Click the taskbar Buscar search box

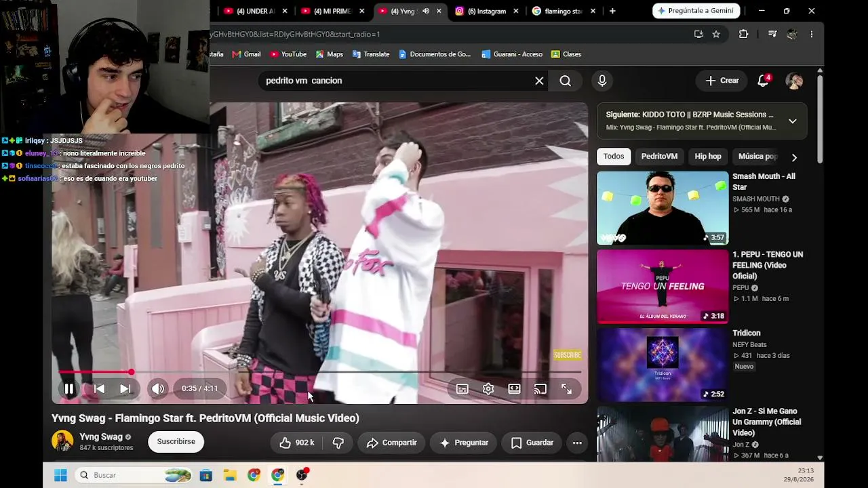pyautogui.click(x=134, y=475)
